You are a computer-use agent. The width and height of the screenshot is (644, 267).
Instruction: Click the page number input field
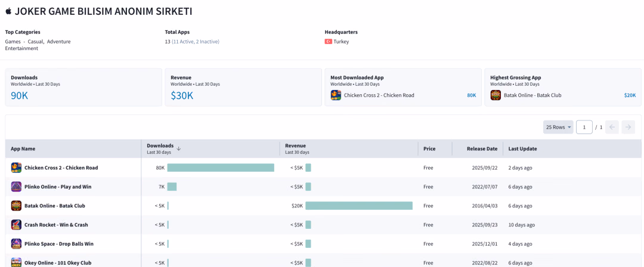584,128
